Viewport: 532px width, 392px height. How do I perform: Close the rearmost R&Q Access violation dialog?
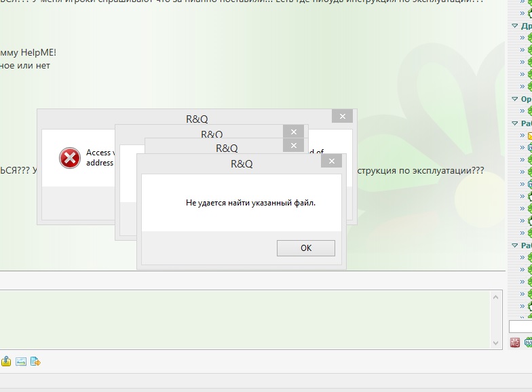click(x=342, y=117)
